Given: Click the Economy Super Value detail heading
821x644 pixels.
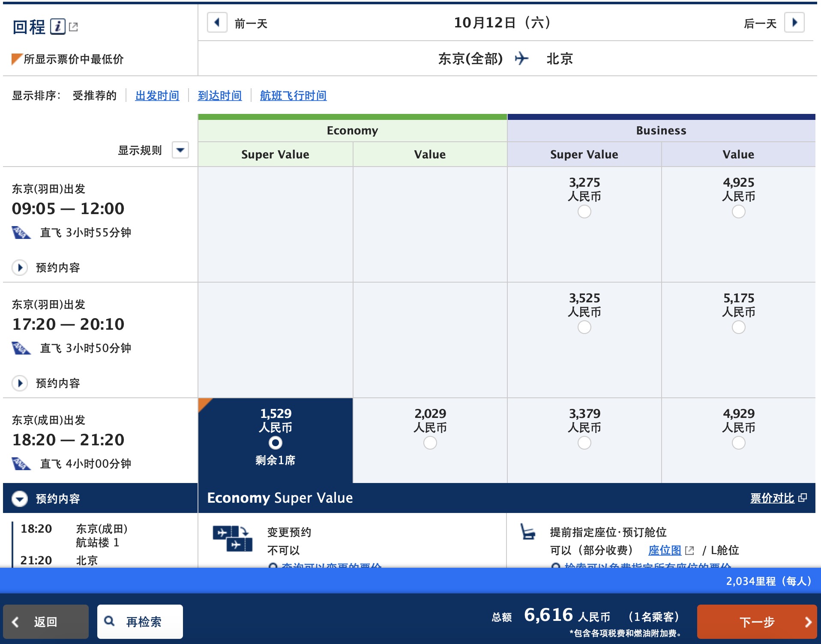Looking at the screenshot, I should [x=280, y=498].
